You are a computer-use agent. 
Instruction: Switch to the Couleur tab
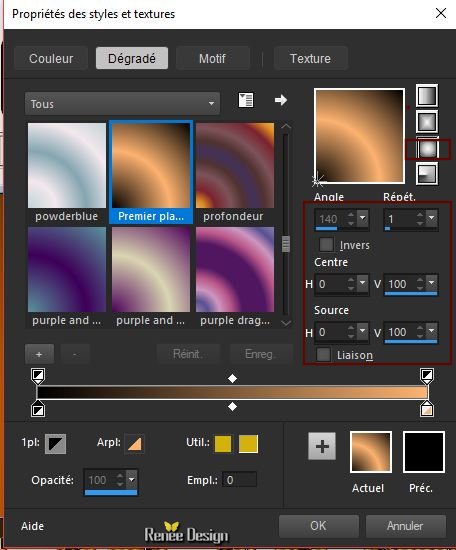coord(51,58)
